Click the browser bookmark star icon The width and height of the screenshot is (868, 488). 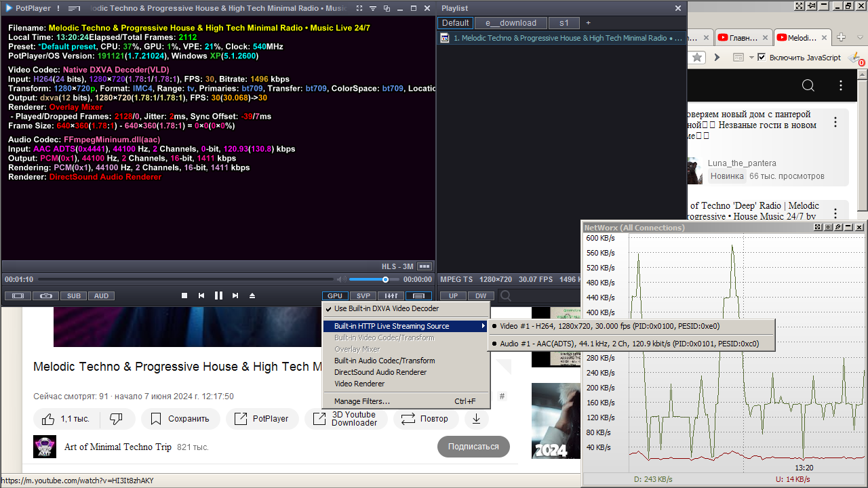pos(697,58)
